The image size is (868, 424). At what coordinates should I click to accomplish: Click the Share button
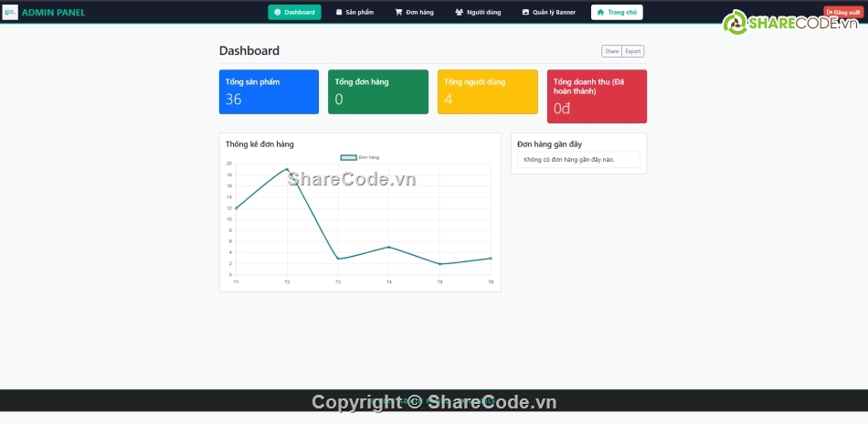(611, 51)
